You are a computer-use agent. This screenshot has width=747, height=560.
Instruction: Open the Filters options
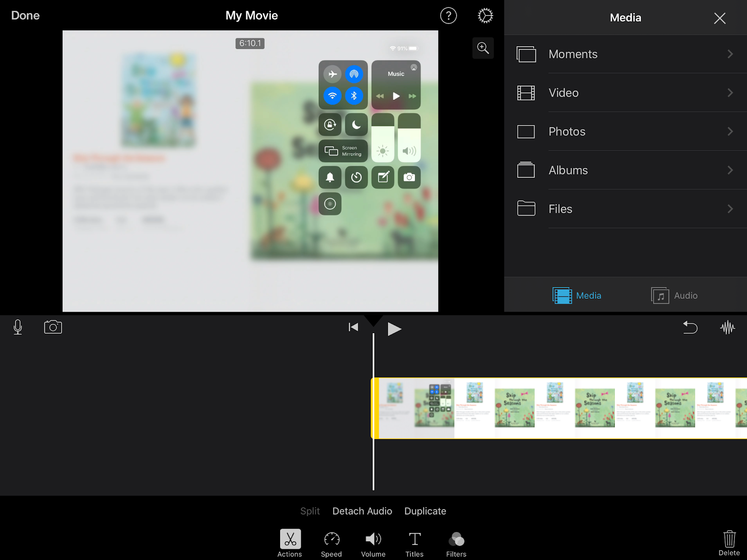point(456,544)
